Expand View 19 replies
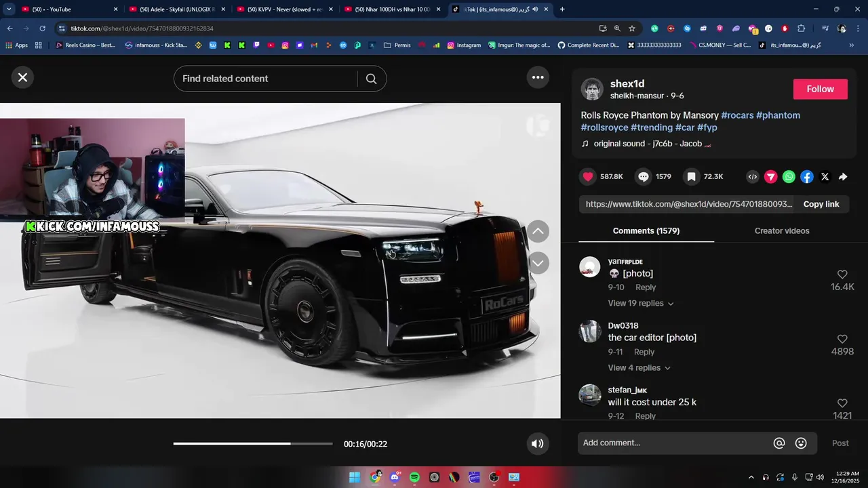Image resolution: width=868 pixels, height=488 pixels. [x=641, y=304]
